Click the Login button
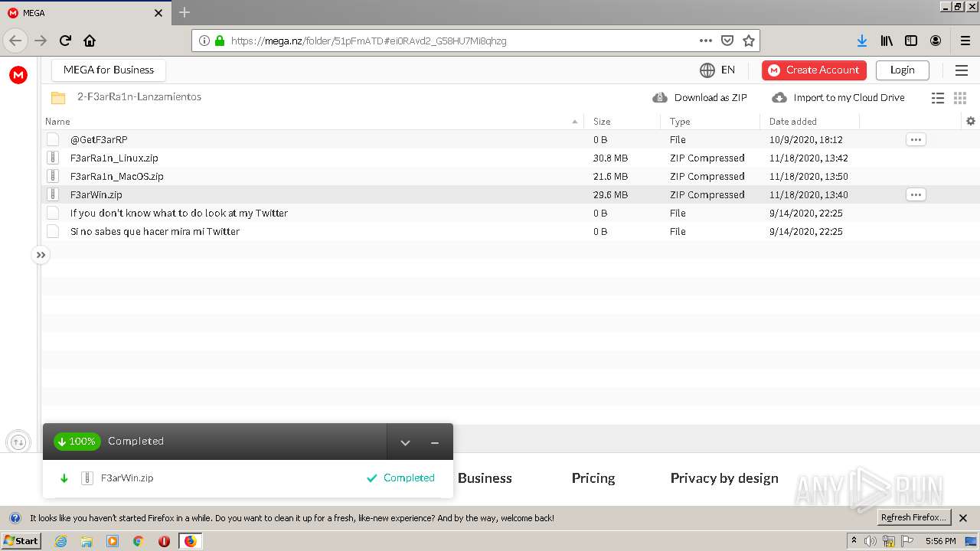980x551 pixels. 902,70
